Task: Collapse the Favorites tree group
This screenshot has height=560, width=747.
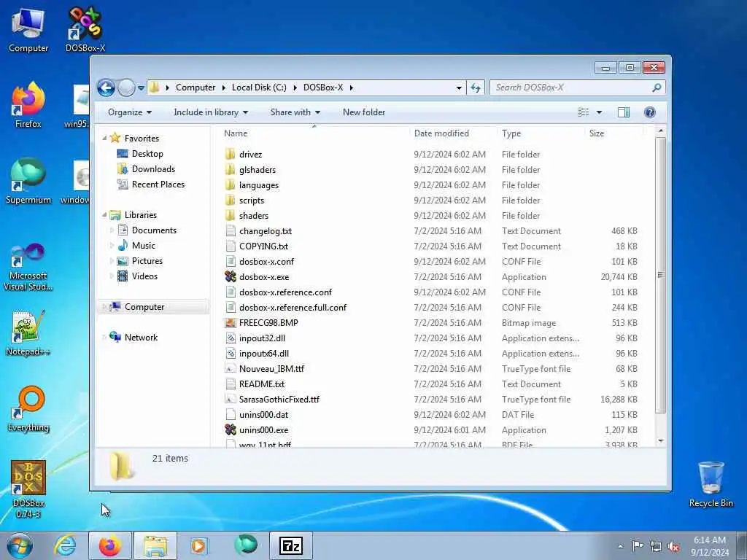Action: point(105,138)
